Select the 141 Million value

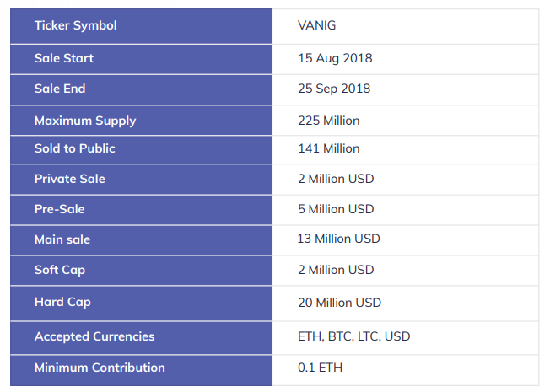pyautogui.click(x=329, y=148)
